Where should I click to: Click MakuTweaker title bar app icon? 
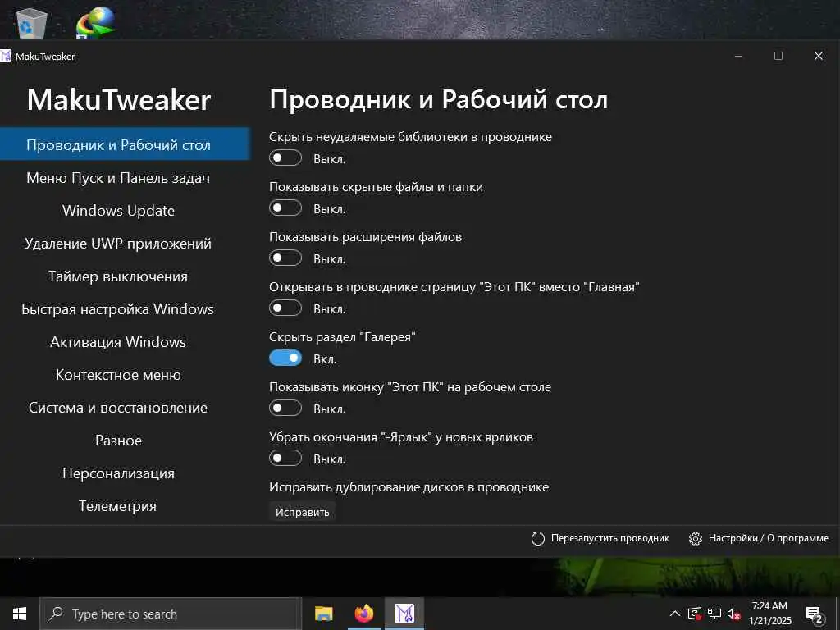click(6, 56)
